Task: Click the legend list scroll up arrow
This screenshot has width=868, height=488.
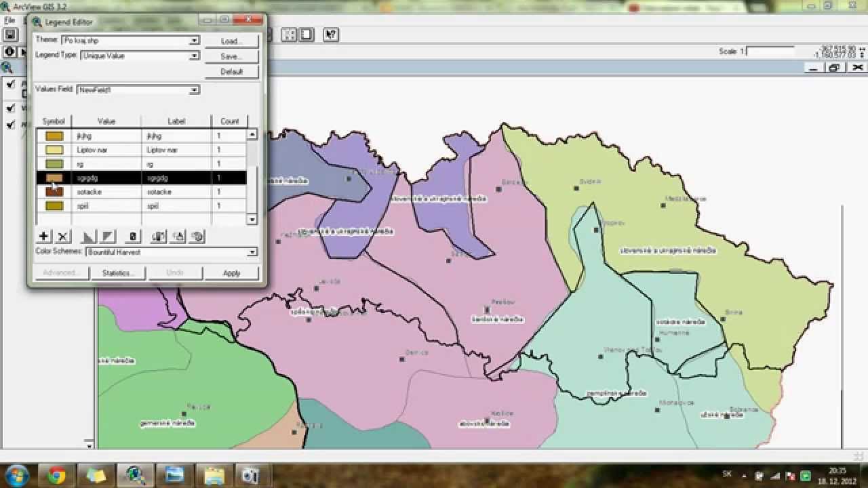Action: [x=252, y=135]
